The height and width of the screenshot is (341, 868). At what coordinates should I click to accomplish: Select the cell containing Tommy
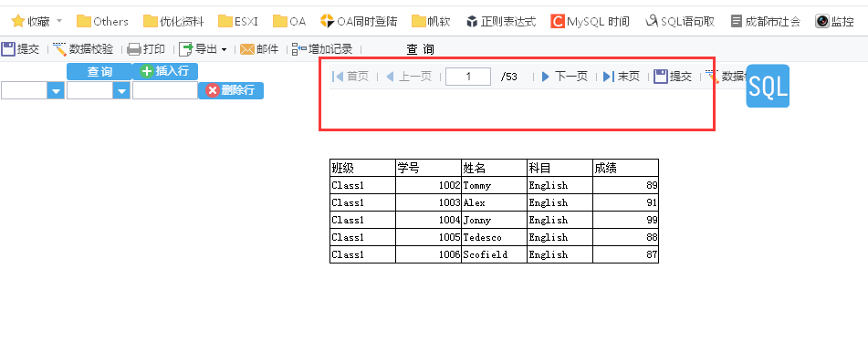(x=495, y=185)
